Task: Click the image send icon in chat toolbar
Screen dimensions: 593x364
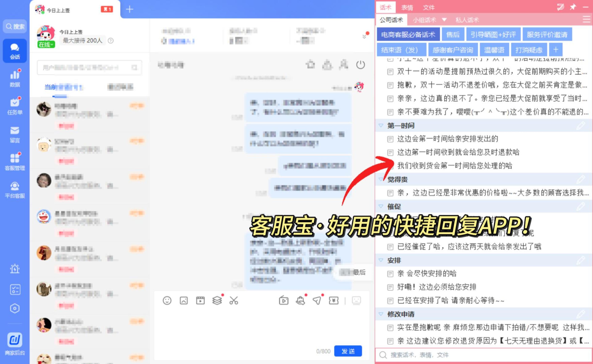Action: click(x=184, y=300)
